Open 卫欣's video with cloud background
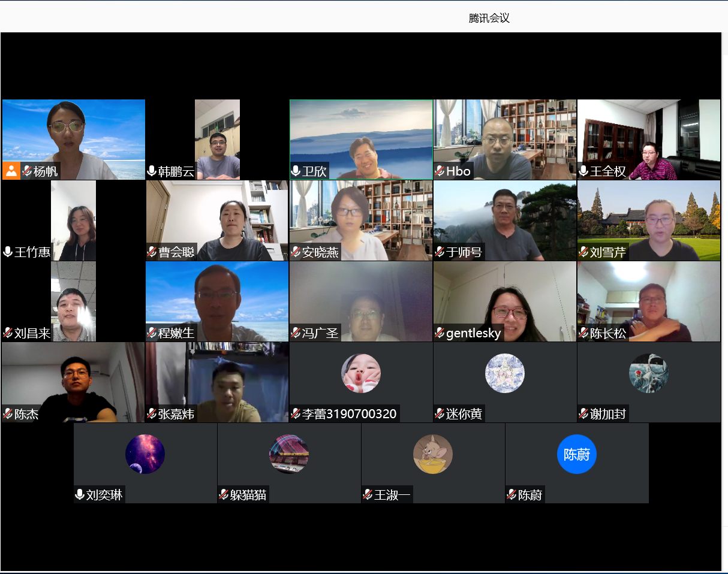The height and width of the screenshot is (574, 728). [361, 140]
